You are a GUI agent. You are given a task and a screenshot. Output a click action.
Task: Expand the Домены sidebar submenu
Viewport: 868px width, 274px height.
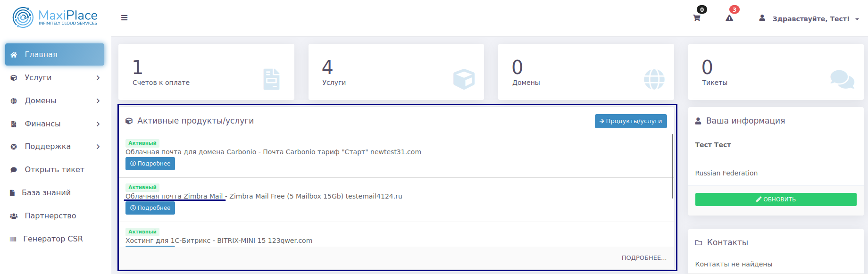pos(55,100)
